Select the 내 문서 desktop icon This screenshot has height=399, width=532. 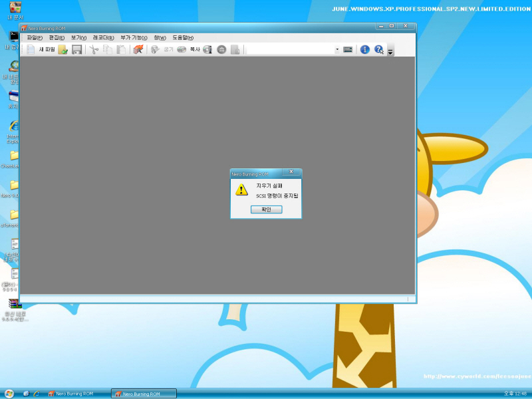click(15, 10)
